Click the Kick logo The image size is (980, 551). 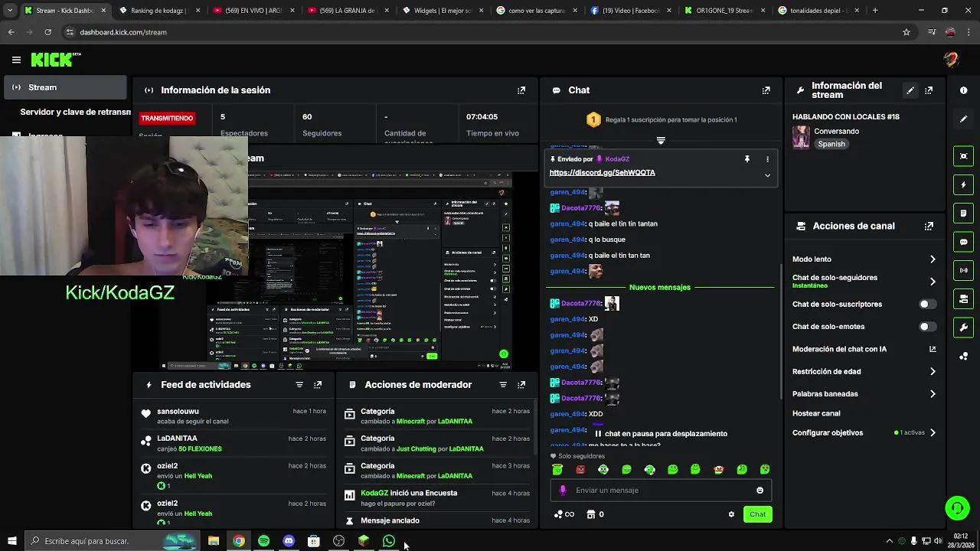tap(54, 60)
